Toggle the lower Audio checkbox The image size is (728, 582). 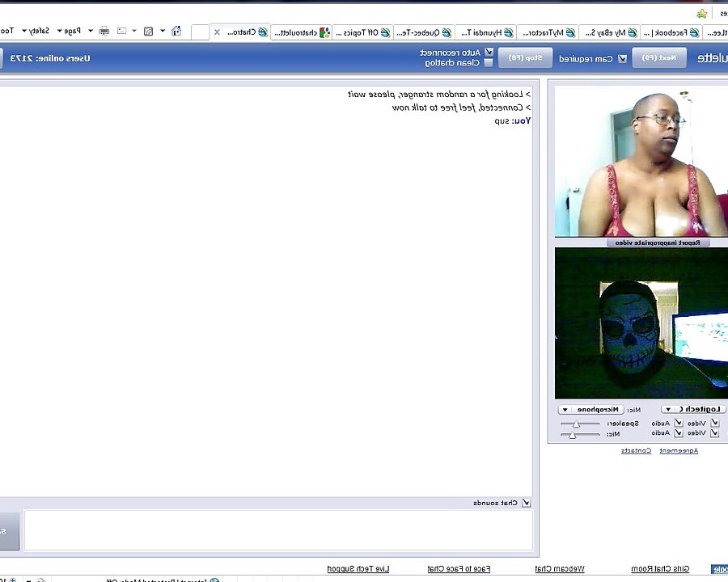(x=679, y=433)
